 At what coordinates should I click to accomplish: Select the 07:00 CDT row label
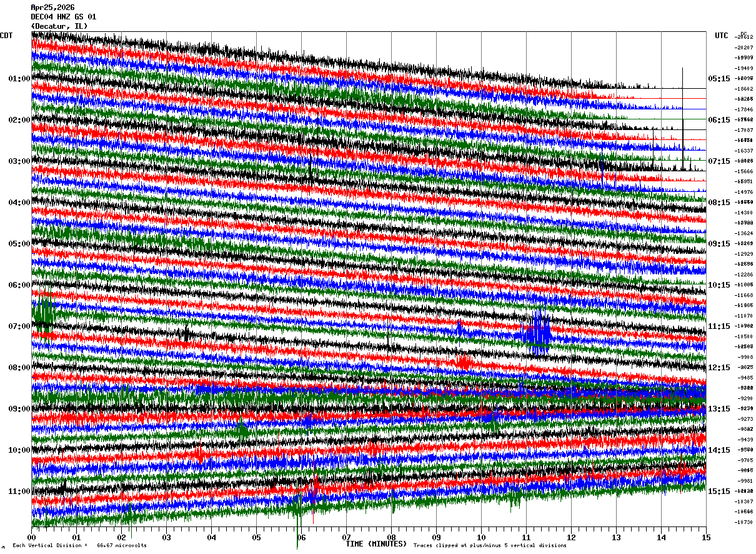[19, 326]
